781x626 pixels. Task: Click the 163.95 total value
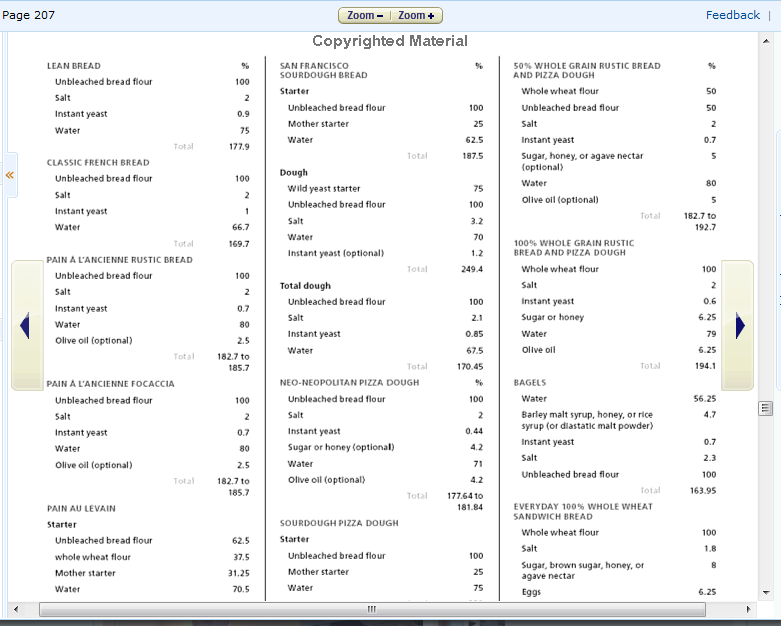703,490
